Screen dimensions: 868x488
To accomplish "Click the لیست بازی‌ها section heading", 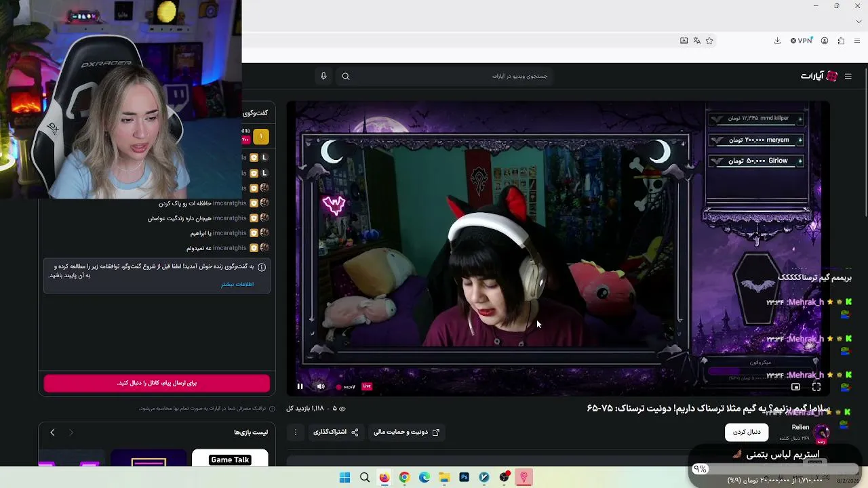I will pos(251,432).
